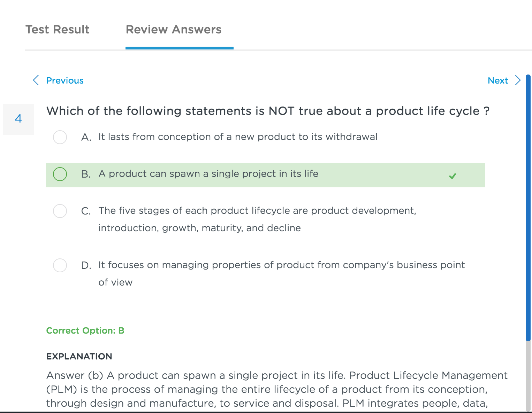Click the EXPLANATION heading

pos(79,357)
